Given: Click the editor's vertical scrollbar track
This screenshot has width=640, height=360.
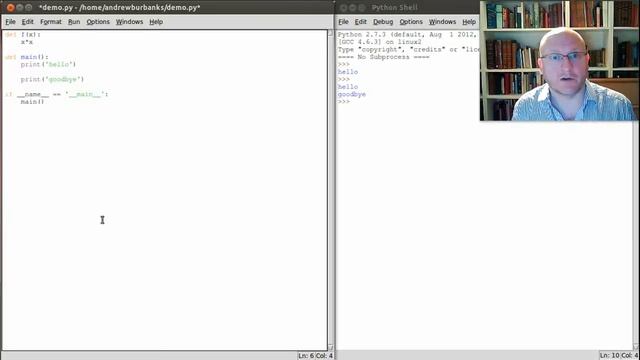Looking at the screenshot, I should (x=331, y=190).
